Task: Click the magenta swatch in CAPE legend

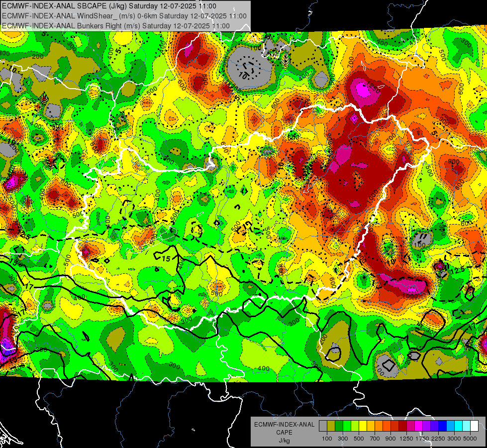Action: point(418,426)
